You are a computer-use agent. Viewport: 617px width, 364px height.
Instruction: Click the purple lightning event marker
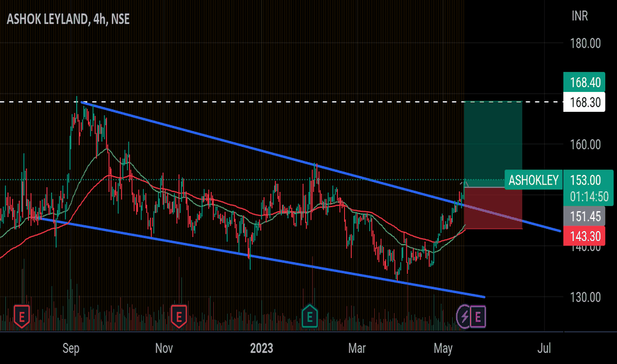coord(464,316)
